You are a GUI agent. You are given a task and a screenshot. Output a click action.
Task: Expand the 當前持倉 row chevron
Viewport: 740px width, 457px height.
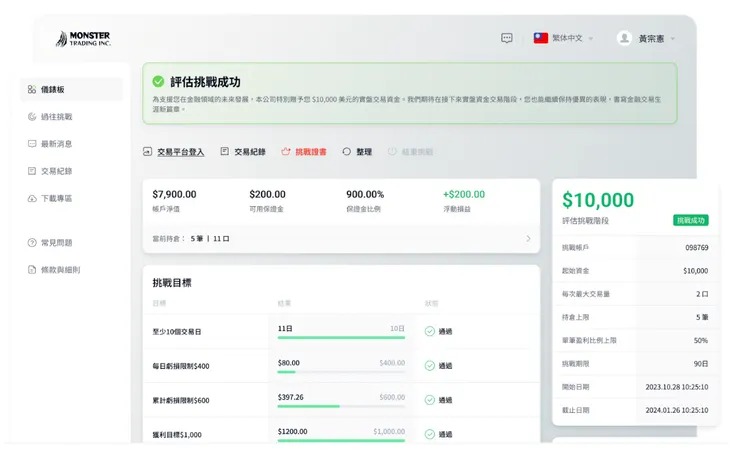coord(528,238)
